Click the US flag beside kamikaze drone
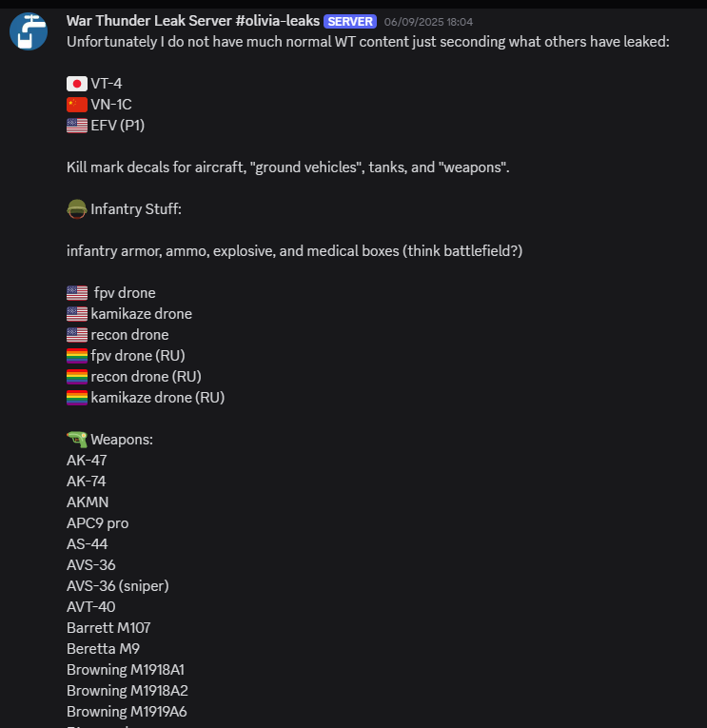Screen dimensions: 707x728 tap(77, 314)
